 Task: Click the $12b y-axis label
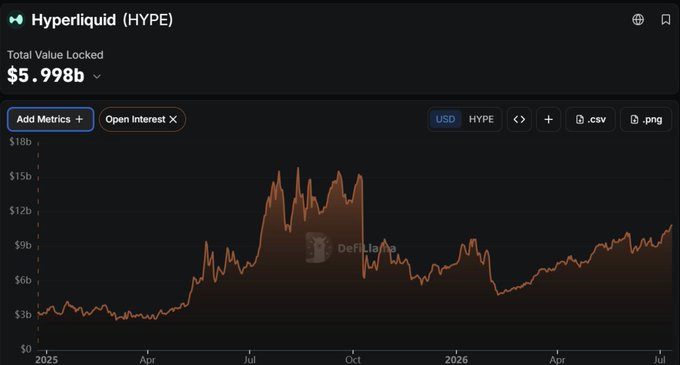click(x=20, y=211)
